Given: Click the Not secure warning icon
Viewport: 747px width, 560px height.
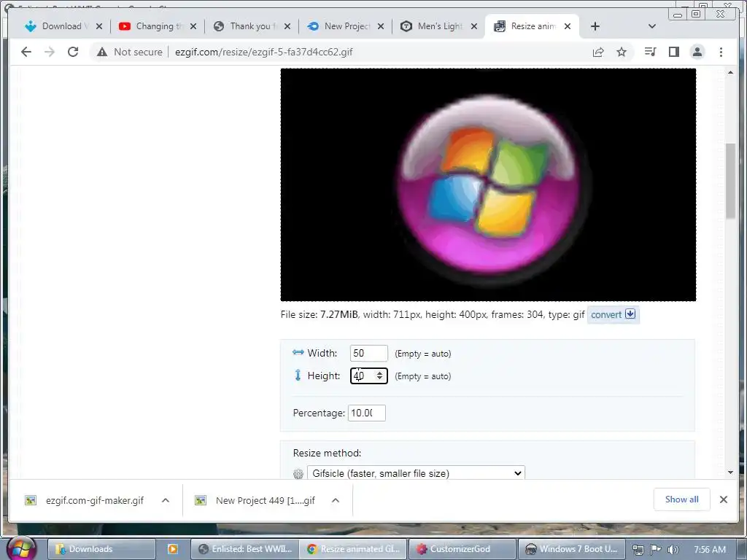Looking at the screenshot, I should pos(102,52).
